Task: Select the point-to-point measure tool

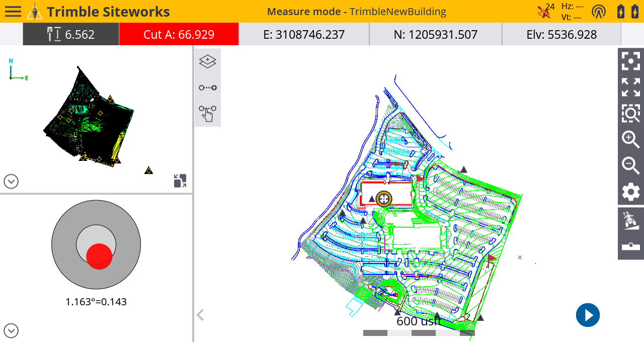Action: pyautogui.click(x=207, y=88)
